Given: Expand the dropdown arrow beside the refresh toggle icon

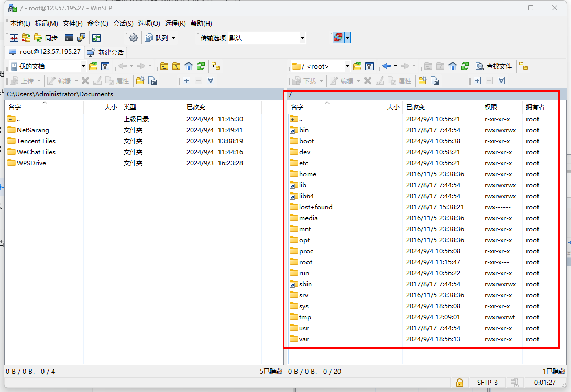Looking at the screenshot, I should pos(347,38).
